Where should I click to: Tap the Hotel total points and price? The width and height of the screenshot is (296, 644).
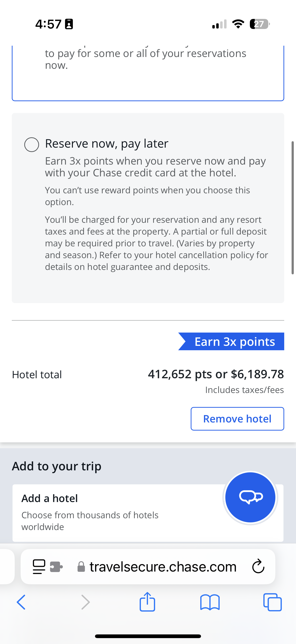(x=216, y=374)
